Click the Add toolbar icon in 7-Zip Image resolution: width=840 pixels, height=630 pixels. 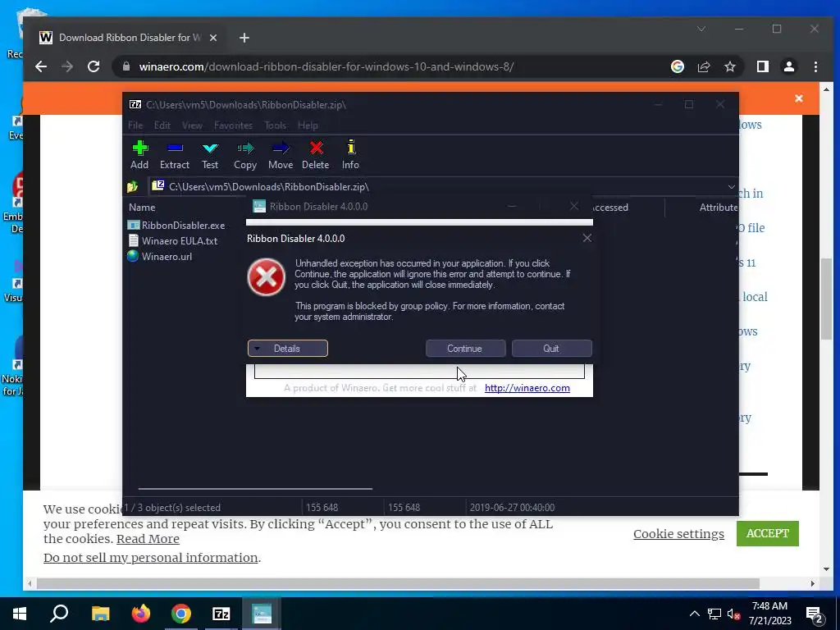pos(139,155)
